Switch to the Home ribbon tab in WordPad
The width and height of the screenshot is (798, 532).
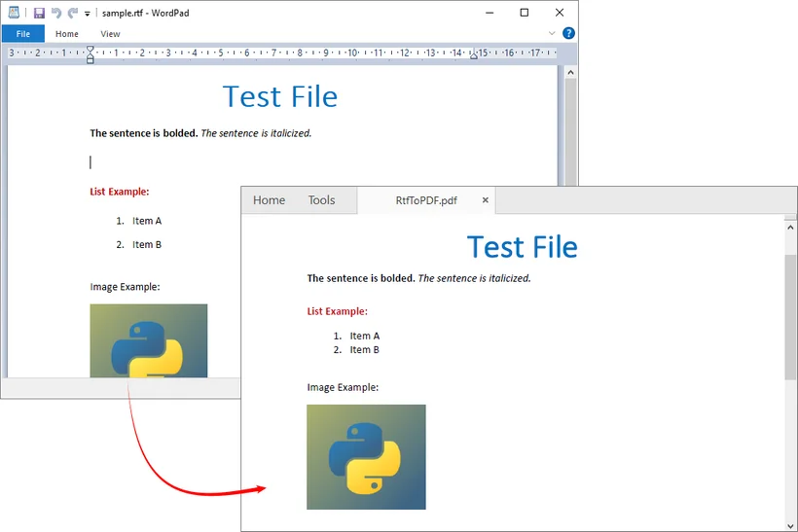(67, 34)
